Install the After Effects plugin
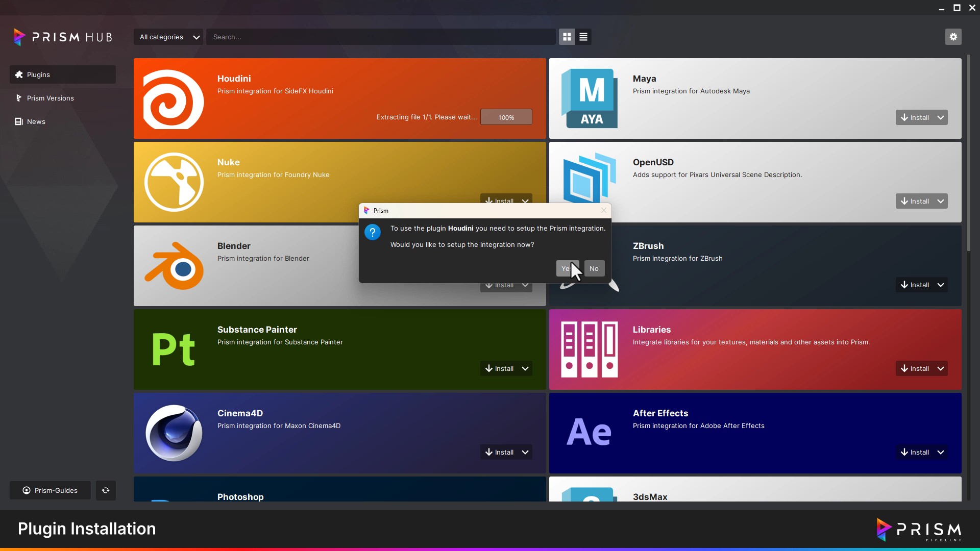Viewport: 980px width, 551px height. click(915, 452)
